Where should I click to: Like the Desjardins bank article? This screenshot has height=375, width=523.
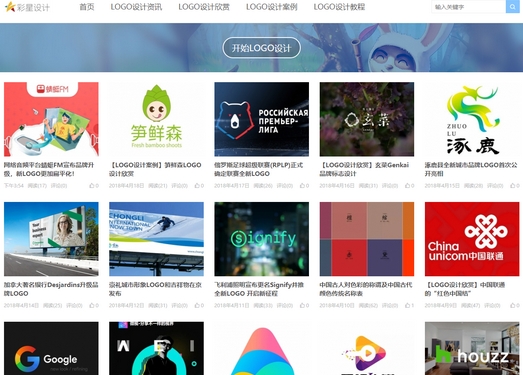(94, 305)
